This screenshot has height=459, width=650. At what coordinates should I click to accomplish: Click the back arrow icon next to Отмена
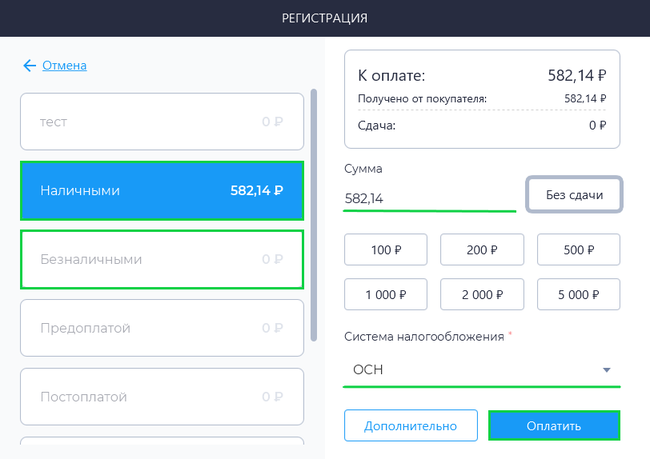click(x=29, y=66)
